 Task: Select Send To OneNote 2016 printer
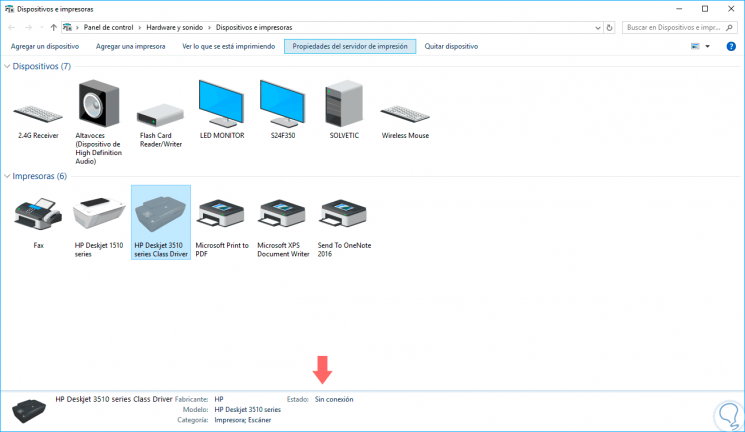344,214
